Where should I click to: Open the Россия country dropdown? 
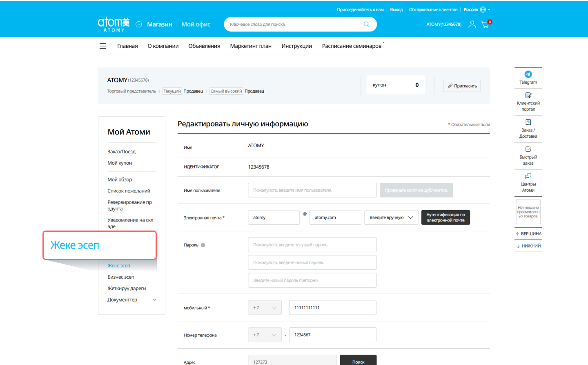[477, 9]
